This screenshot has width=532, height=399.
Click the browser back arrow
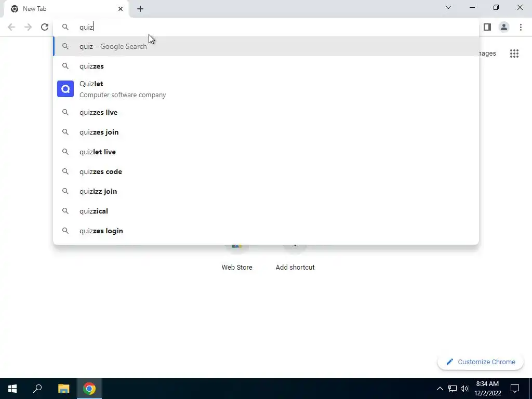11,27
